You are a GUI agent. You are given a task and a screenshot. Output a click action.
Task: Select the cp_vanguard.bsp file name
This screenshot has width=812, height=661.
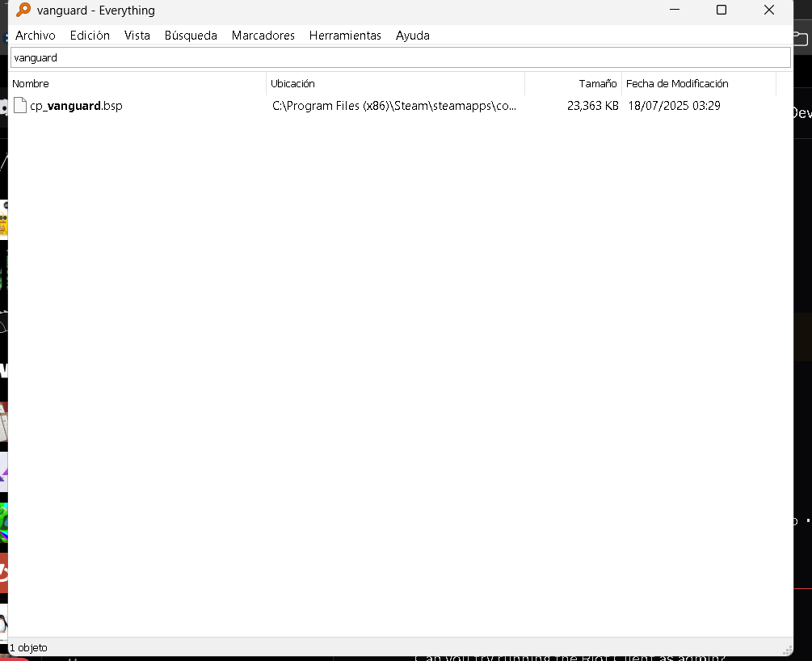click(x=76, y=106)
